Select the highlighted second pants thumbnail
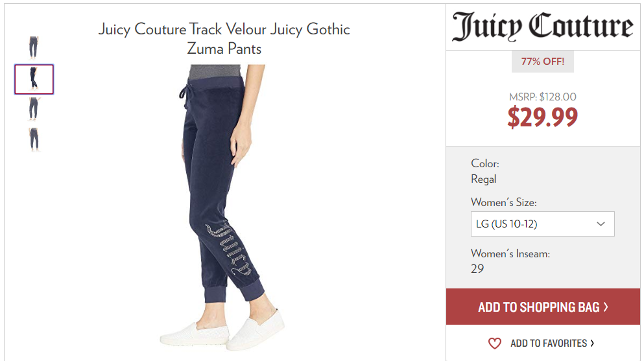Image resolution: width=644 pixels, height=361 pixels. pyautogui.click(x=34, y=79)
